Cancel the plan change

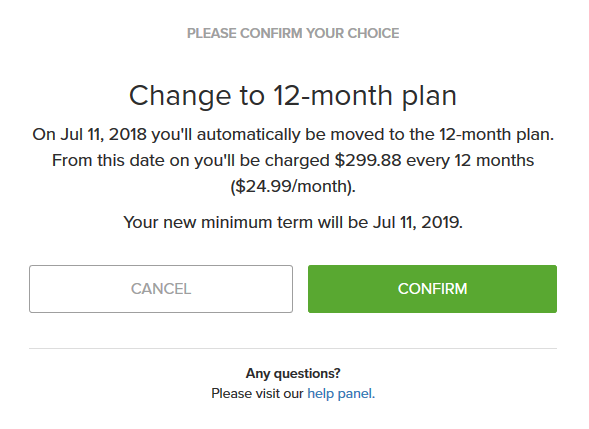161,289
